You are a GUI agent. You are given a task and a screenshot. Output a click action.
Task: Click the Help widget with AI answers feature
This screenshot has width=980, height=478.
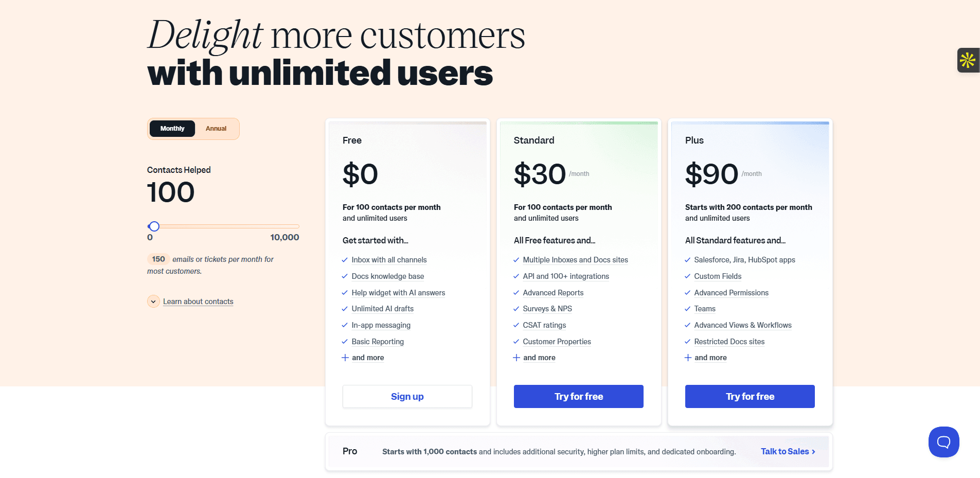398,293
